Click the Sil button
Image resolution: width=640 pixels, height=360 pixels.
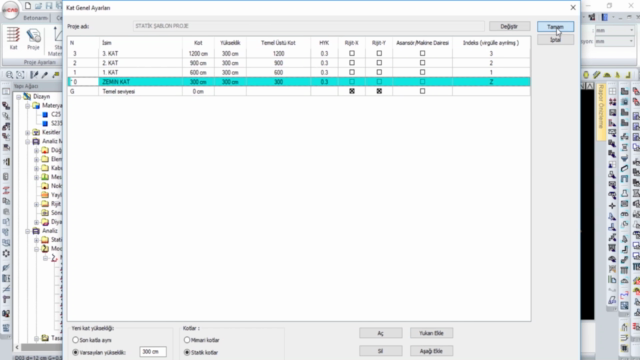click(380, 351)
